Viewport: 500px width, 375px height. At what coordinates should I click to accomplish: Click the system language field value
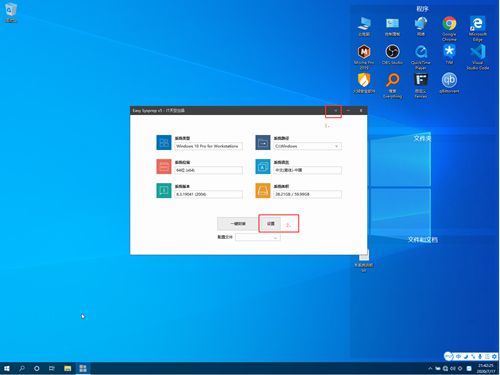(x=307, y=170)
